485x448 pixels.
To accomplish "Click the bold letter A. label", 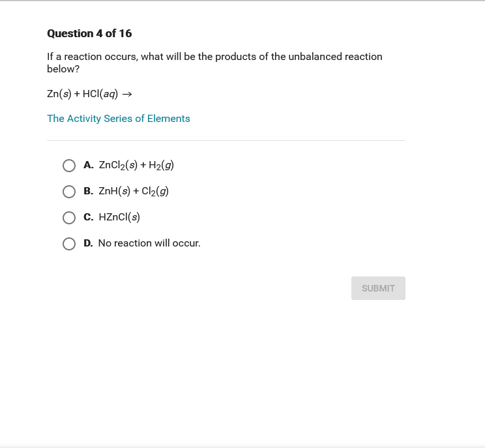I will coord(89,166).
